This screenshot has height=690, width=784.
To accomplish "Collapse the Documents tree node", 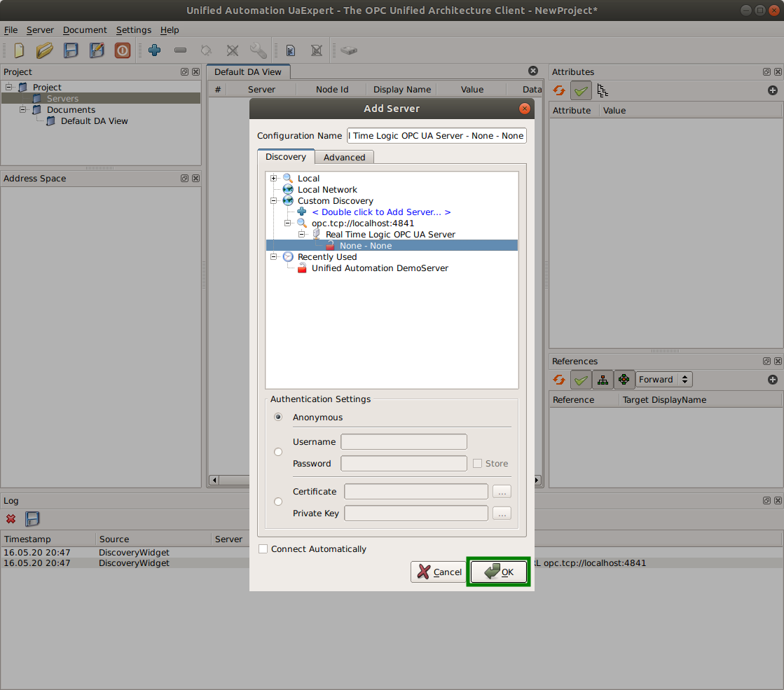I will (22, 109).
